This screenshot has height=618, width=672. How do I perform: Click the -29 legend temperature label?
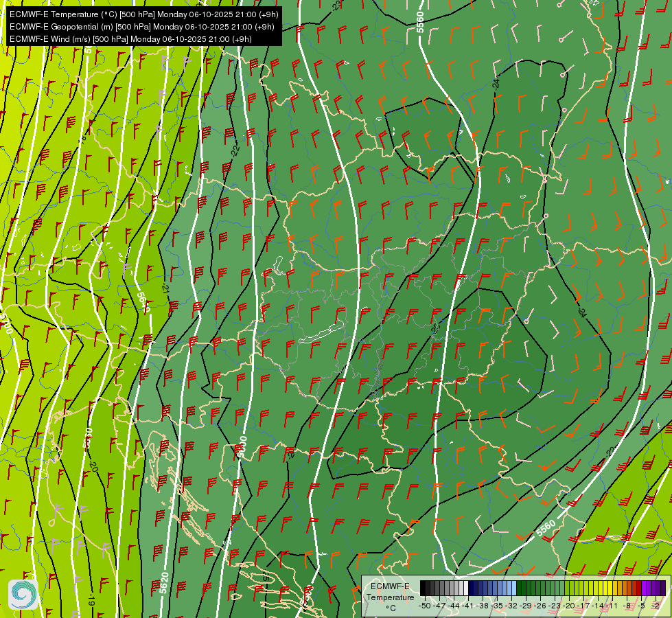(x=526, y=606)
